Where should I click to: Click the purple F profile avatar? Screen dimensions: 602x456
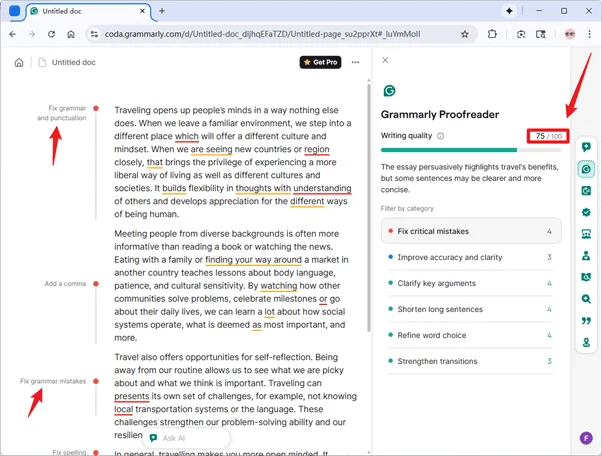pos(586,438)
